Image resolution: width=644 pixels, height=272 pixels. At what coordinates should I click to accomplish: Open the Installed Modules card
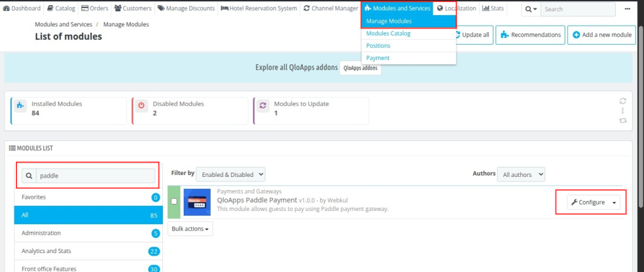[68, 111]
